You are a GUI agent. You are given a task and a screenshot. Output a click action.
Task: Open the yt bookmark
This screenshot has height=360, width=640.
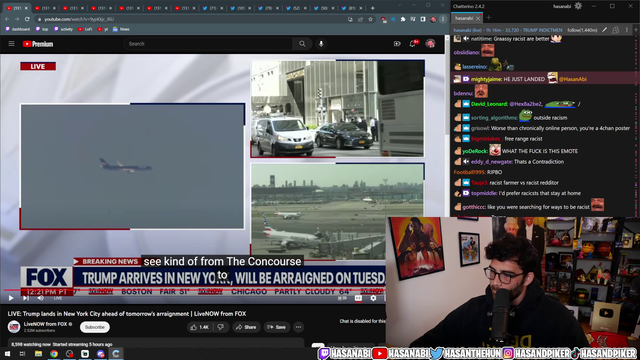(x=103, y=29)
